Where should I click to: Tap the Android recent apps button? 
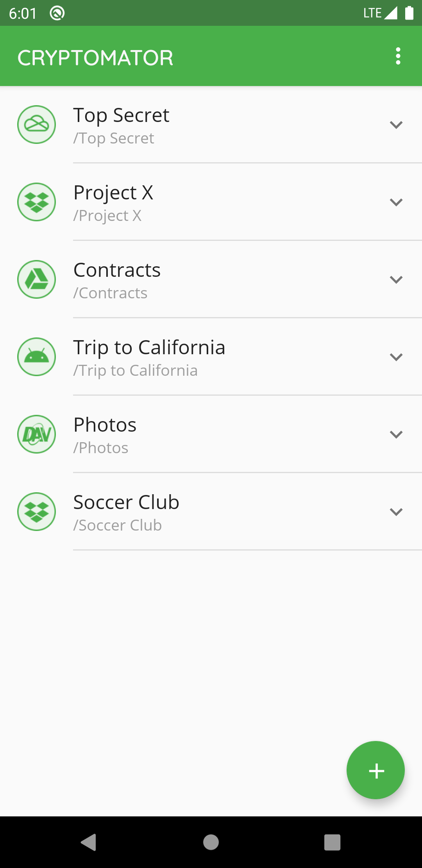pos(333,842)
